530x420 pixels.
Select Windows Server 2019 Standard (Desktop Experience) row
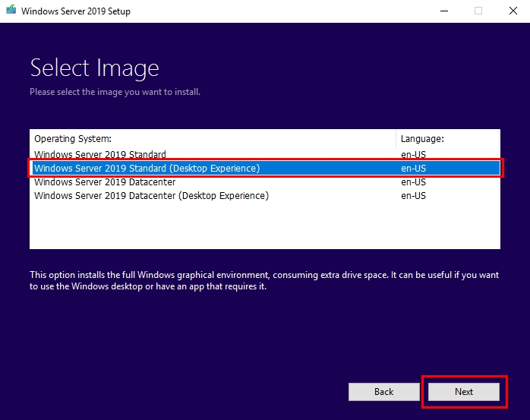tap(265, 168)
